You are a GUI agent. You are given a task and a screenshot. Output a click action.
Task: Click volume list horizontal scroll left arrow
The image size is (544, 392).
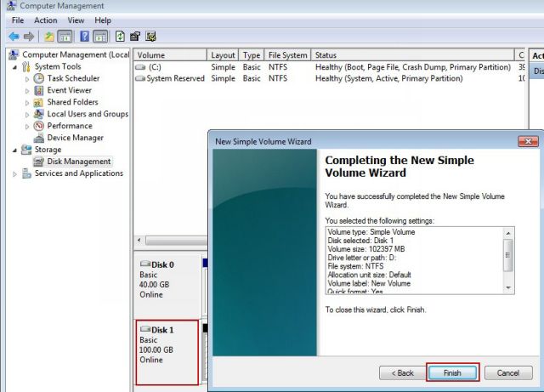pyautogui.click(x=139, y=240)
